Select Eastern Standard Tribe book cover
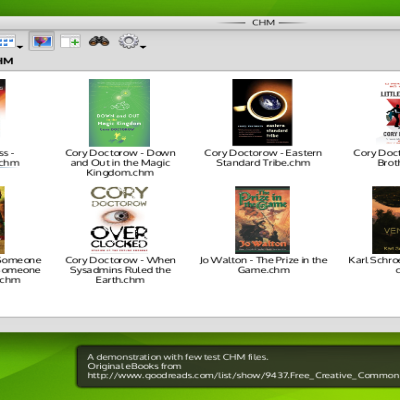Image resolution: width=400 pixels, height=400 pixels. coord(262,112)
